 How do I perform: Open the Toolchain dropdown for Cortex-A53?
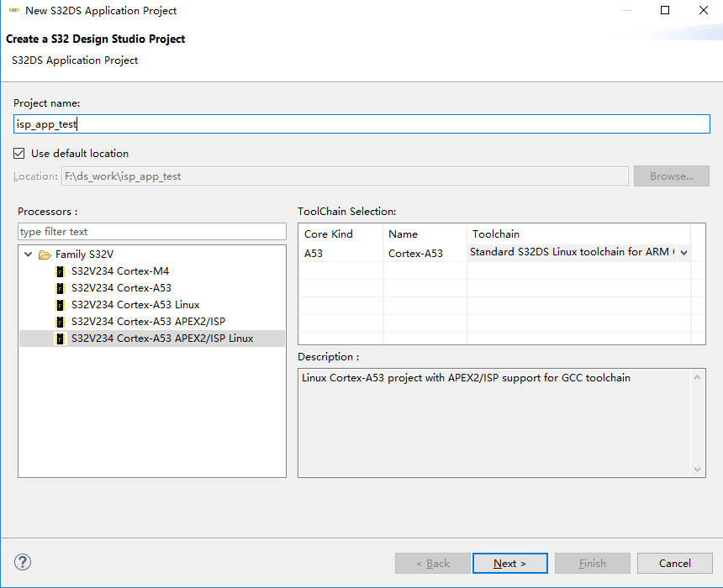(683, 252)
